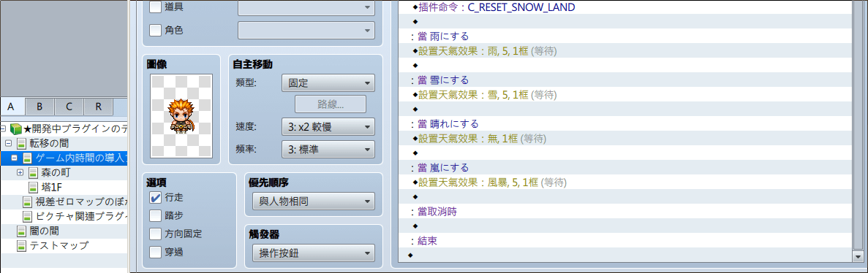Open the 類型 movement type dropdown
This screenshot has width=868, height=273.
[328, 83]
